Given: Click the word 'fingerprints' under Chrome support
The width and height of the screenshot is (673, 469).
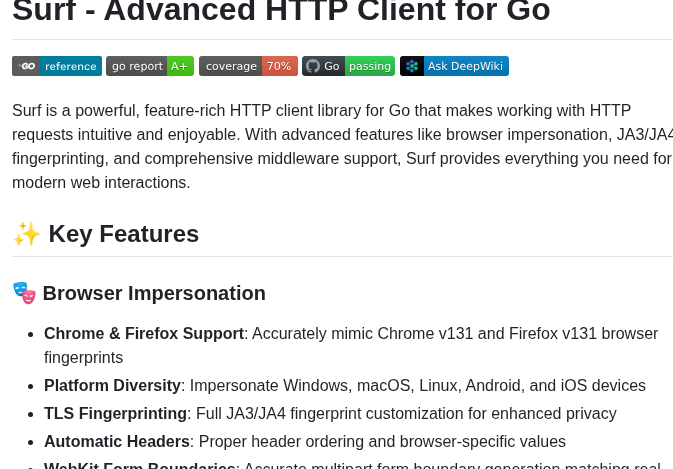Looking at the screenshot, I should [x=84, y=357].
